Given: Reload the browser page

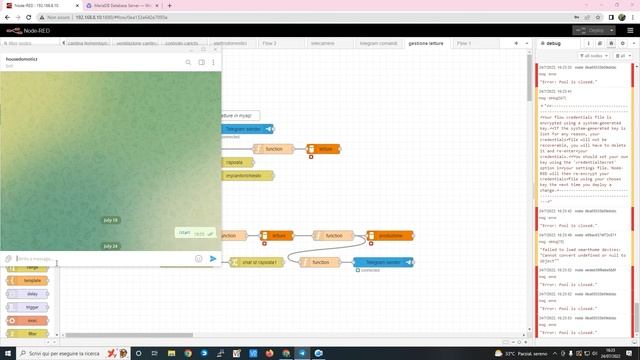Looking at the screenshot, I should tap(29, 17).
